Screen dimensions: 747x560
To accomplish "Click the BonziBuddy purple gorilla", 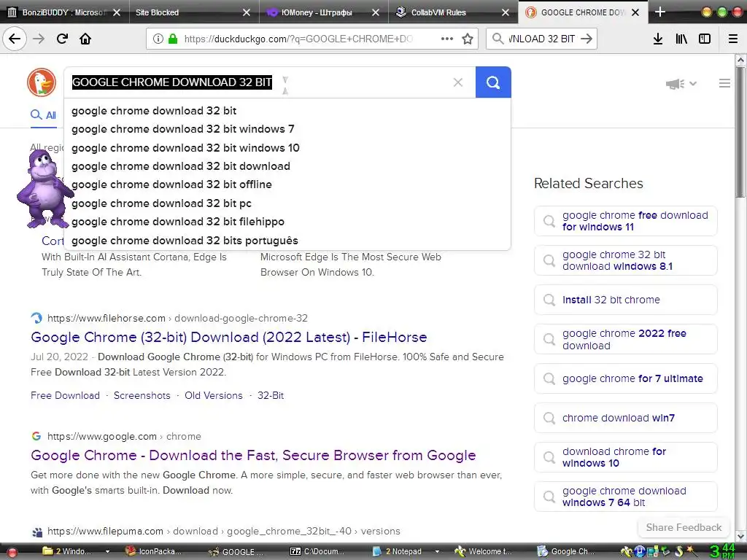I will [x=44, y=189].
